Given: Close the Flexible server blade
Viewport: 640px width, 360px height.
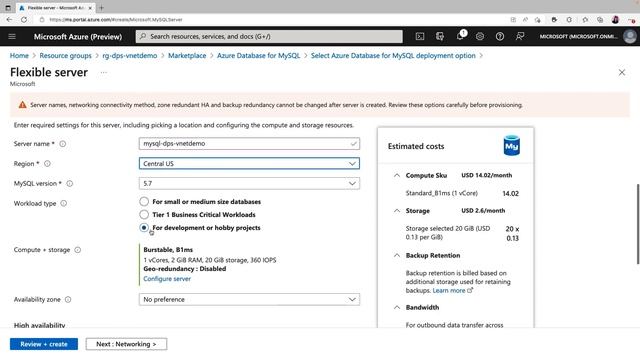Looking at the screenshot, I should coord(622,73).
